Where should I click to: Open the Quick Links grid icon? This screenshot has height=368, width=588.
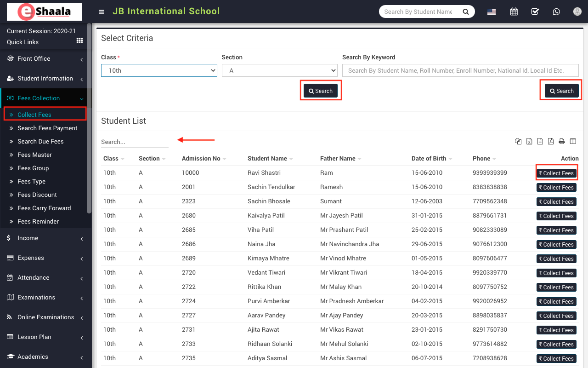(79, 41)
